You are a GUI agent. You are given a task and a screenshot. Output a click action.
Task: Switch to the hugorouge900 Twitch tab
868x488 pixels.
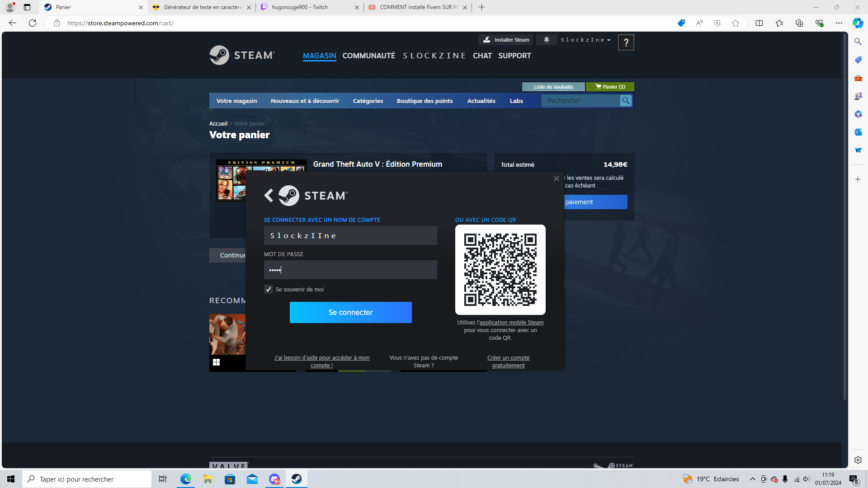(x=309, y=7)
